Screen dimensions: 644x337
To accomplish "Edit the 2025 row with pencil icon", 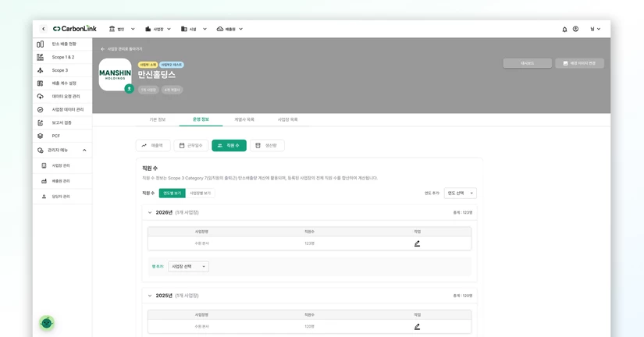I will (x=418, y=327).
